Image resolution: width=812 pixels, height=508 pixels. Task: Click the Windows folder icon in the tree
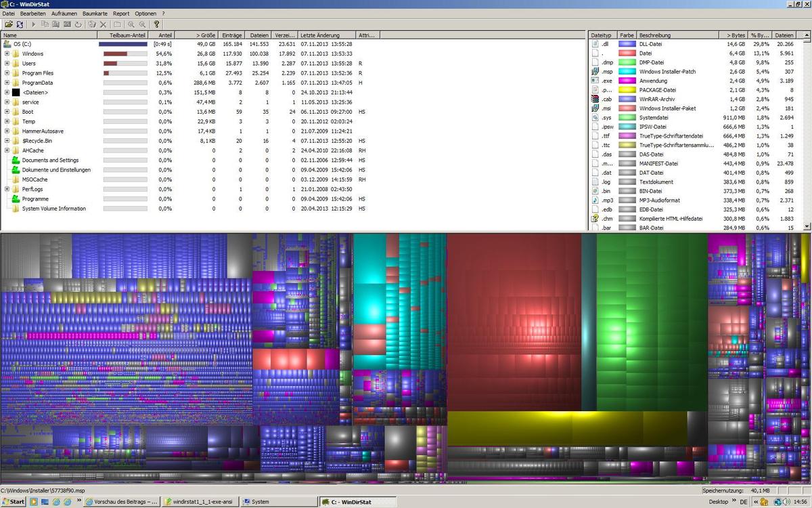pyautogui.click(x=16, y=54)
